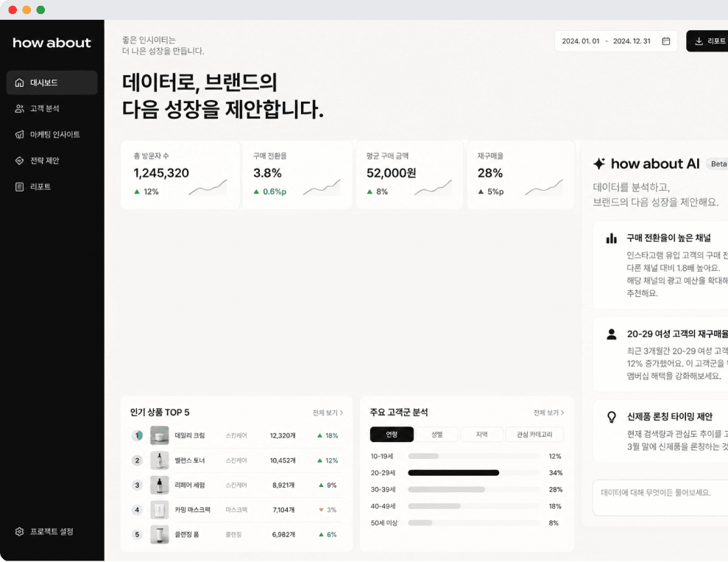Viewport: 728px width, 562px height.
Task: Click the down arrow beside 3% for 카밍 마스크팩
Action: [x=321, y=510]
